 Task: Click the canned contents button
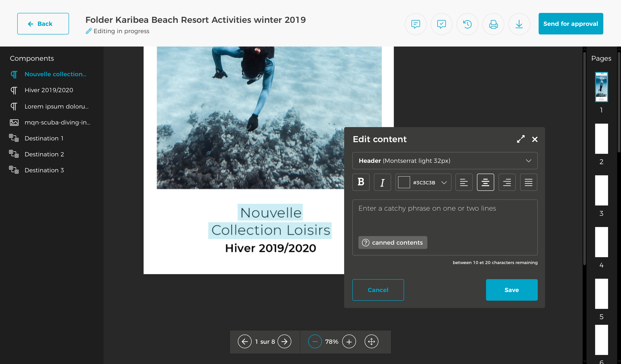393,243
